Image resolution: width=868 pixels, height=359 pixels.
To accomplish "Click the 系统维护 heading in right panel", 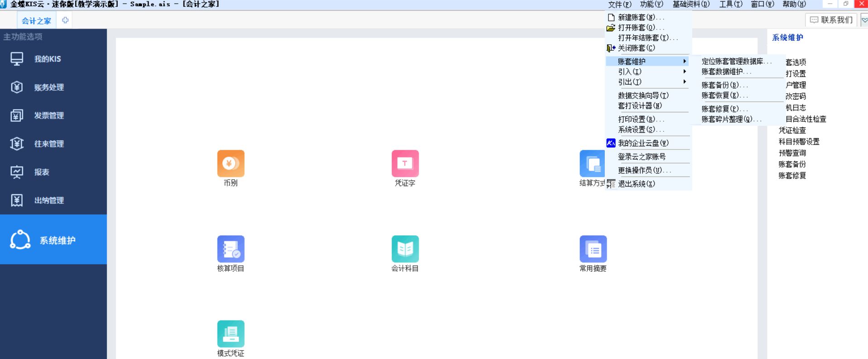I will tap(788, 38).
